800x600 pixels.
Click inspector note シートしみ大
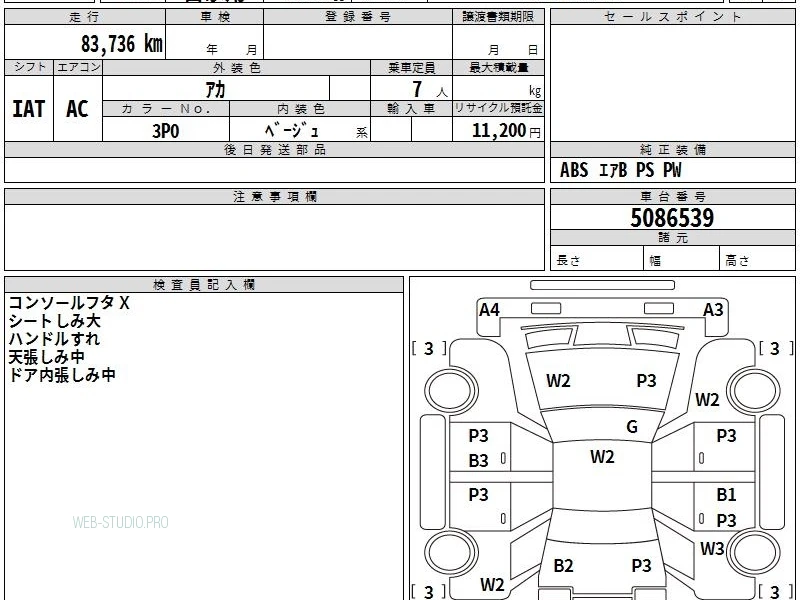(55, 321)
